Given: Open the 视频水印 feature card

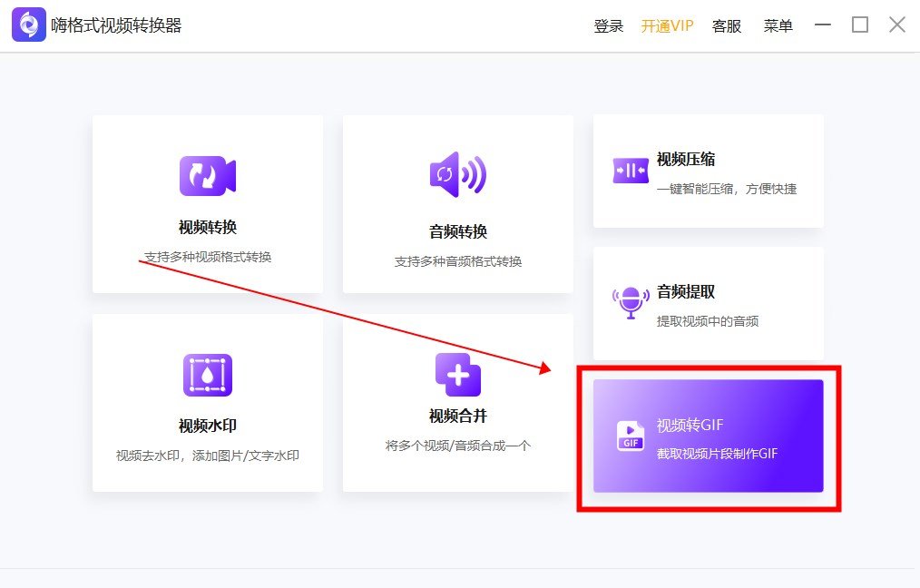Looking at the screenshot, I should [x=207, y=404].
